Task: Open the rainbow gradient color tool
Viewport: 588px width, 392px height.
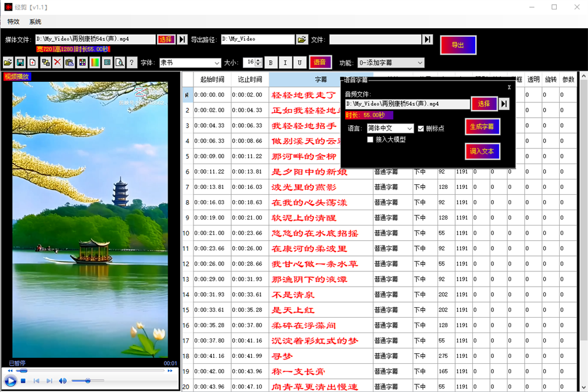Action: click(x=95, y=62)
